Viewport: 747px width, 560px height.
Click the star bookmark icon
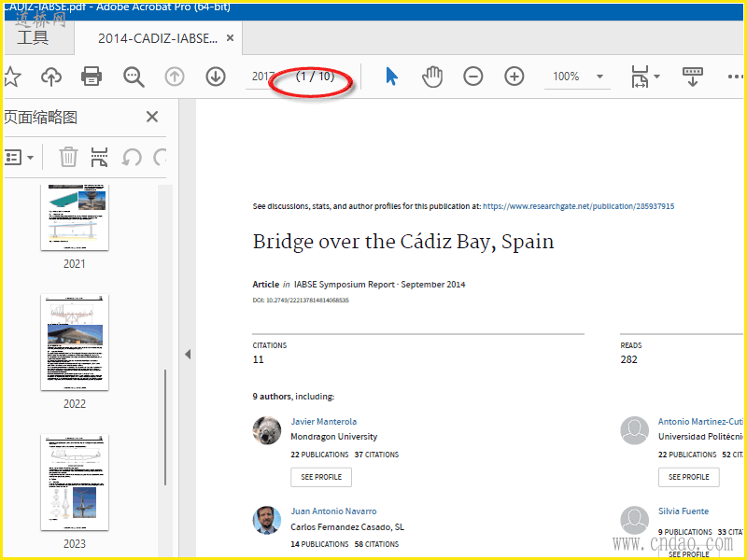[x=11, y=77]
